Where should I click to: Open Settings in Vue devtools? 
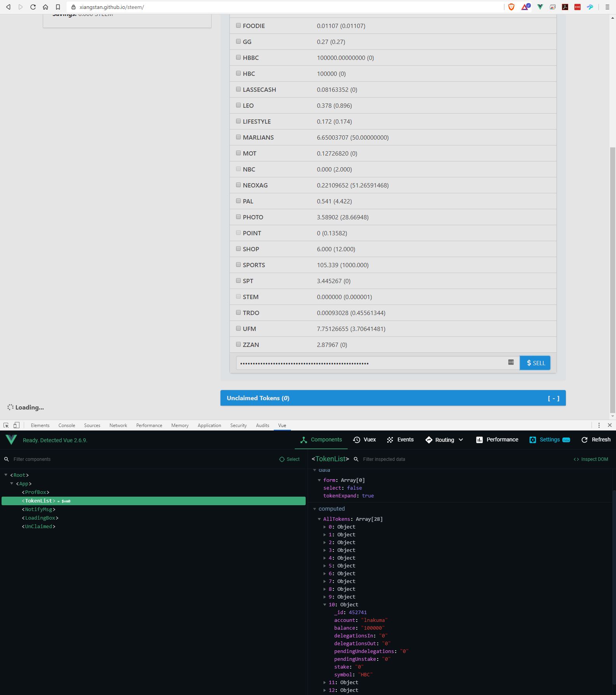[x=549, y=440]
